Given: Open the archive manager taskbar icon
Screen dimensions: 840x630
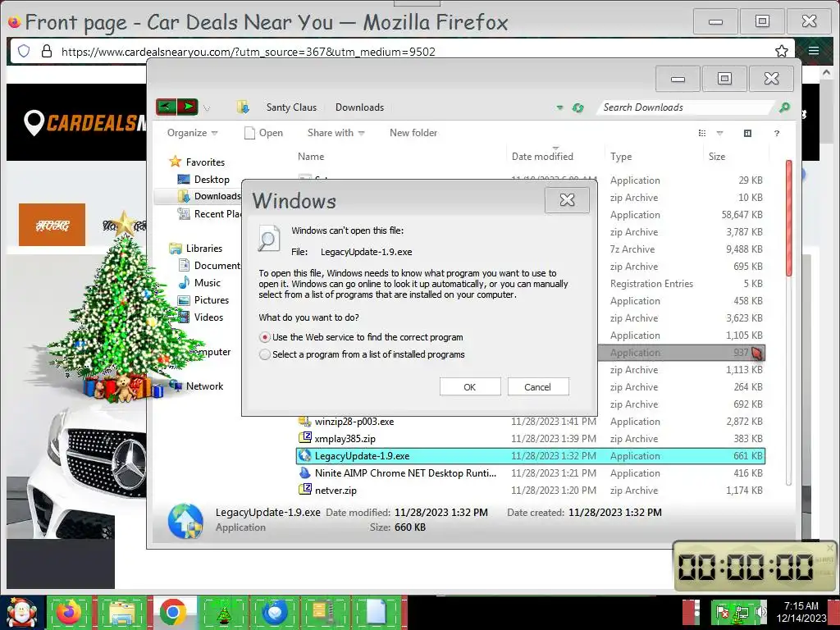Looking at the screenshot, I should [325, 612].
